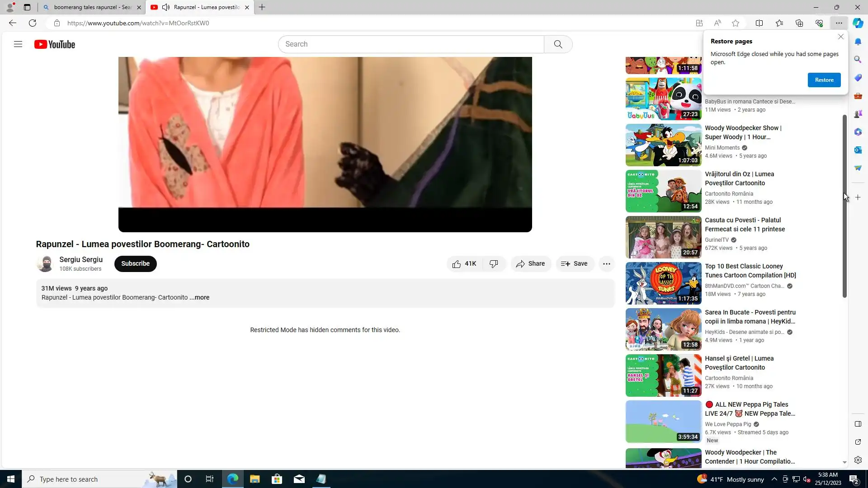This screenshot has width=868, height=488.
Task: Open Copilot from the Edge sidebar
Action: point(858,23)
